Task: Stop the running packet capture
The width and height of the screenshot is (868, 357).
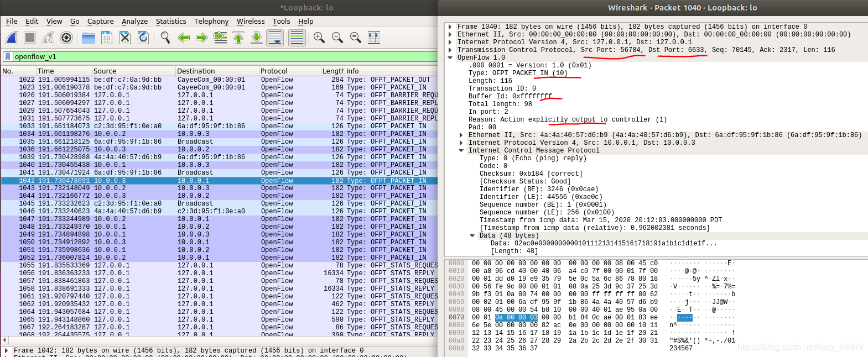Action: pyautogui.click(x=30, y=38)
